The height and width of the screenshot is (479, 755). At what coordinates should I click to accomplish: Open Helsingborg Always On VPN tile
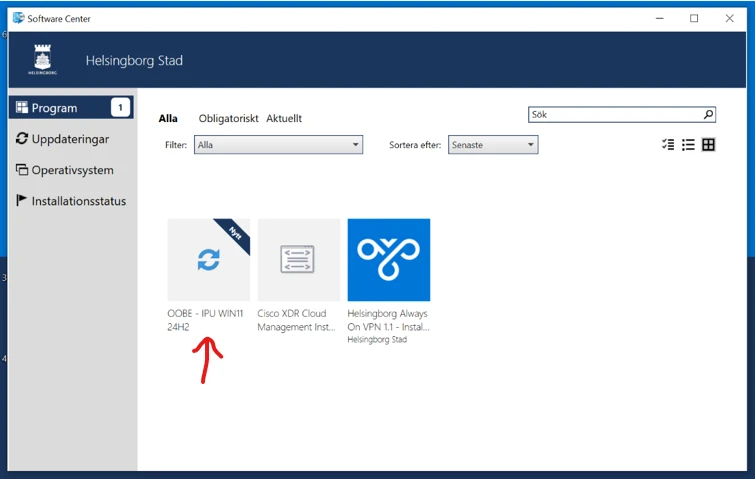(x=389, y=260)
